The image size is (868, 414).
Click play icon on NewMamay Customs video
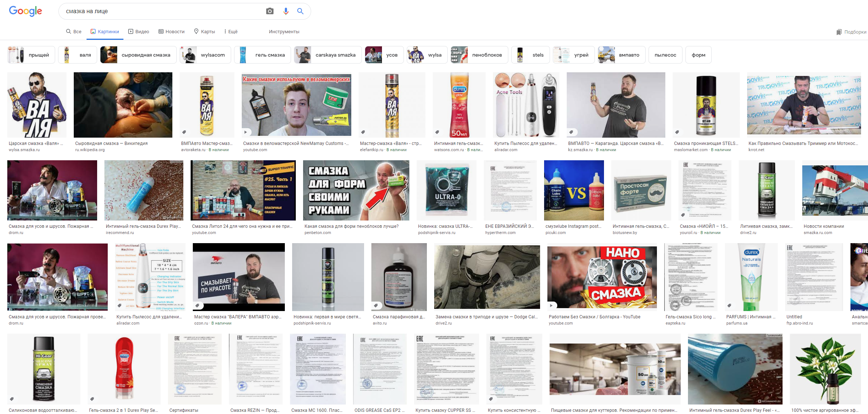click(x=246, y=132)
